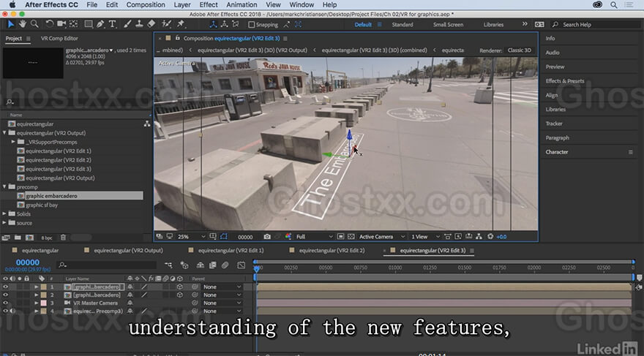Toggle 3D layer switch on layer 1
The width and height of the screenshot is (644, 356).
click(180, 287)
